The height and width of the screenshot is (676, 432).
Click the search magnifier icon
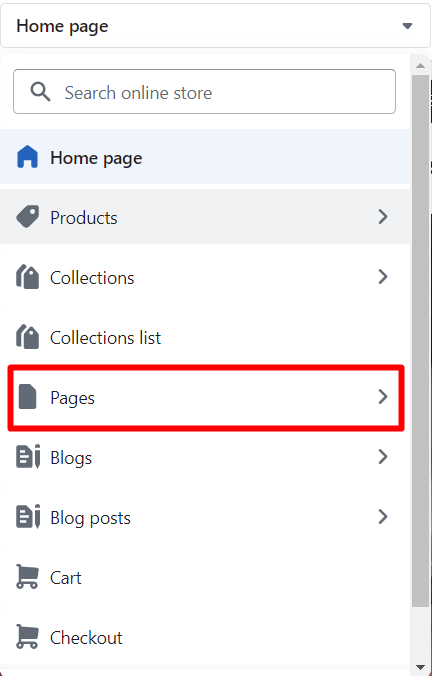click(x=40, y=92)
